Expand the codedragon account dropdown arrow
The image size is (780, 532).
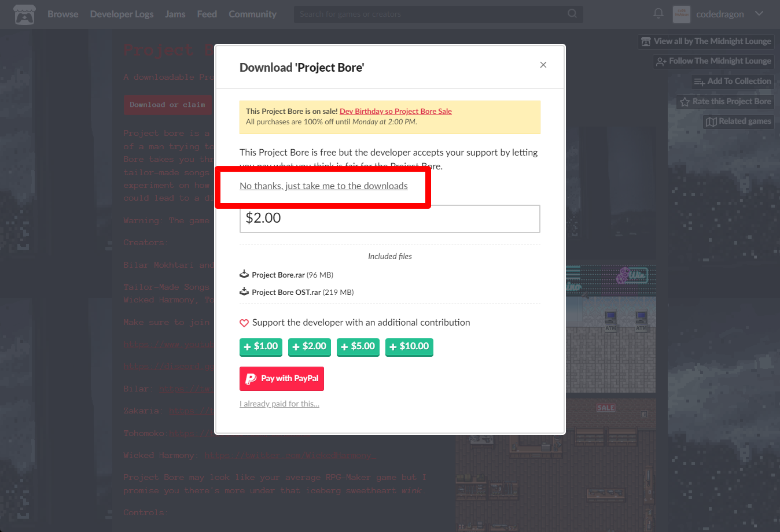tap(759, 13)
